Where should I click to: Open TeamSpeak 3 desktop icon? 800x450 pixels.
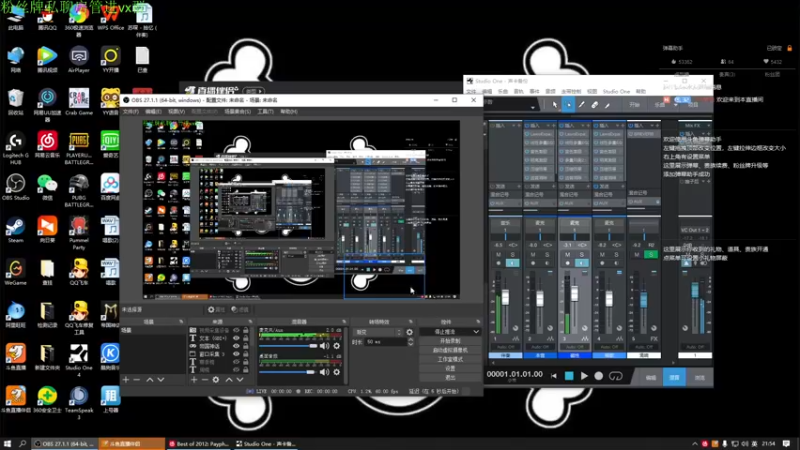point(79,403)
